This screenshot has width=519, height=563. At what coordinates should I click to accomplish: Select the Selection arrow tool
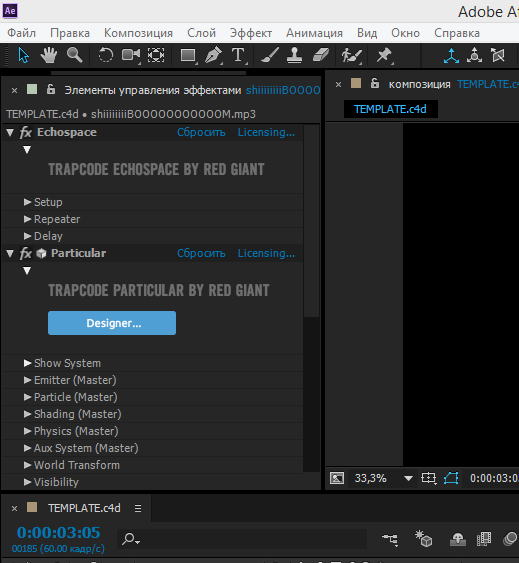point(23,55)
